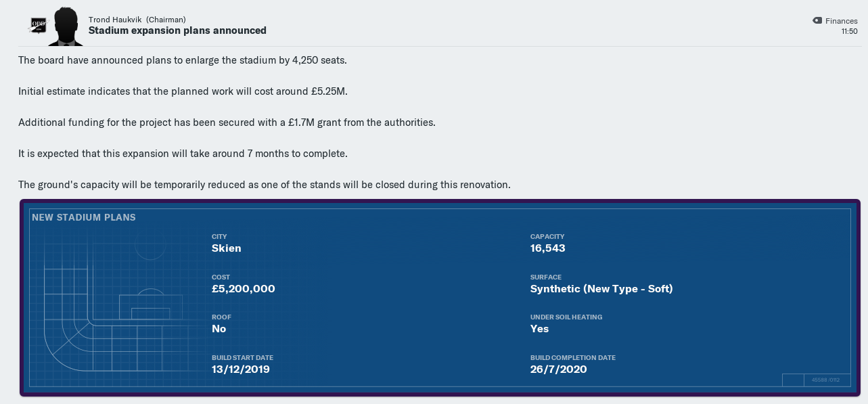
Task: Select the build completion date 26/7/2020
Action: 559,369
